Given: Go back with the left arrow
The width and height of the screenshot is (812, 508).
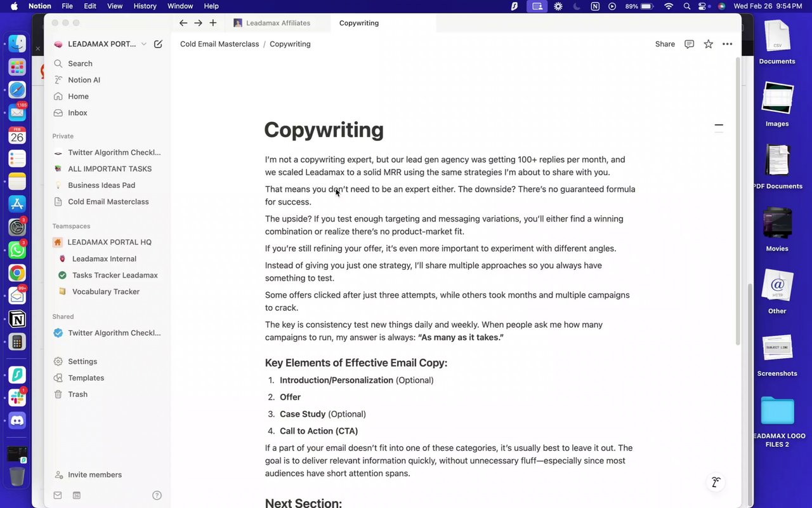Looking at the screenshot, I should pyautogui.click(x=183, y=23).
